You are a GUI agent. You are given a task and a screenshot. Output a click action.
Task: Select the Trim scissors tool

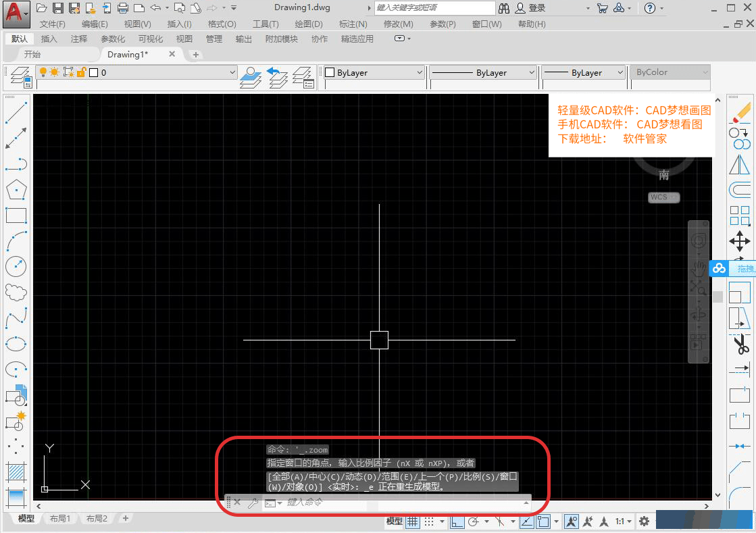coord(740,344)
